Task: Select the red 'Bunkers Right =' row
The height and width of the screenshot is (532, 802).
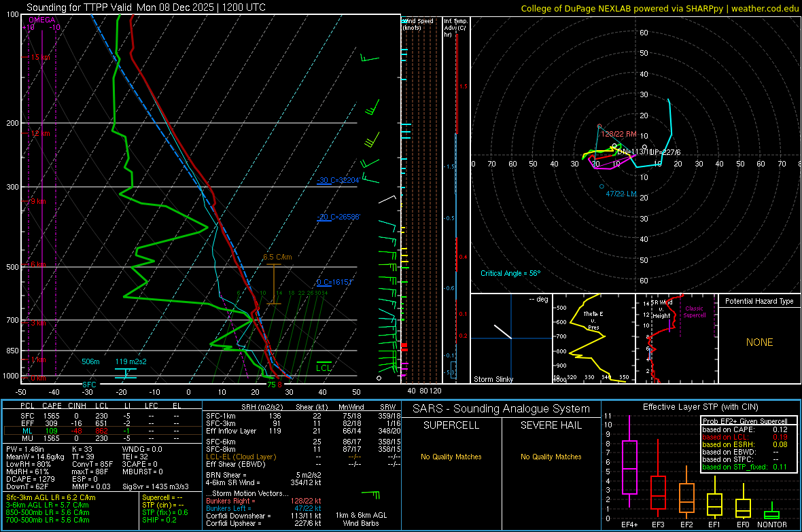Action: (x=264, y=501)
